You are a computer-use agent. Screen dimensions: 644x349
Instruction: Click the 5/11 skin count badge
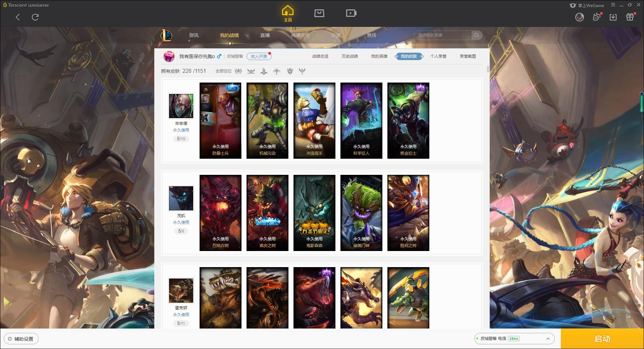click(x=181, y=323)
